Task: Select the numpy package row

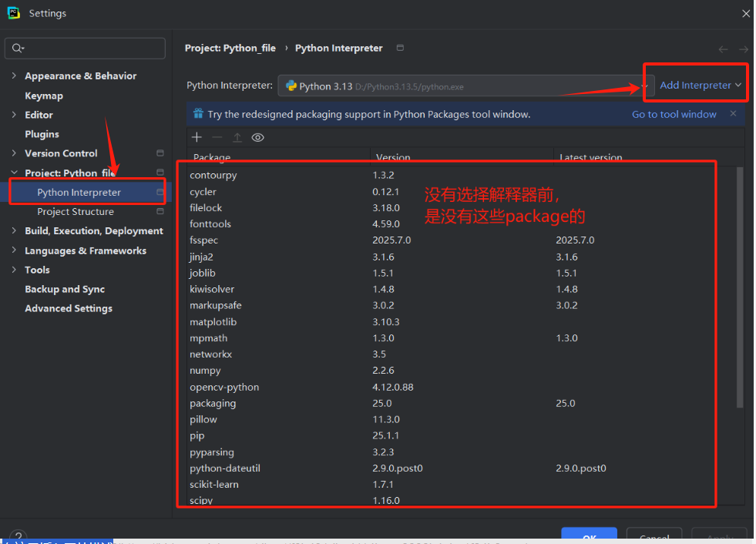Action: pos(462,371)
